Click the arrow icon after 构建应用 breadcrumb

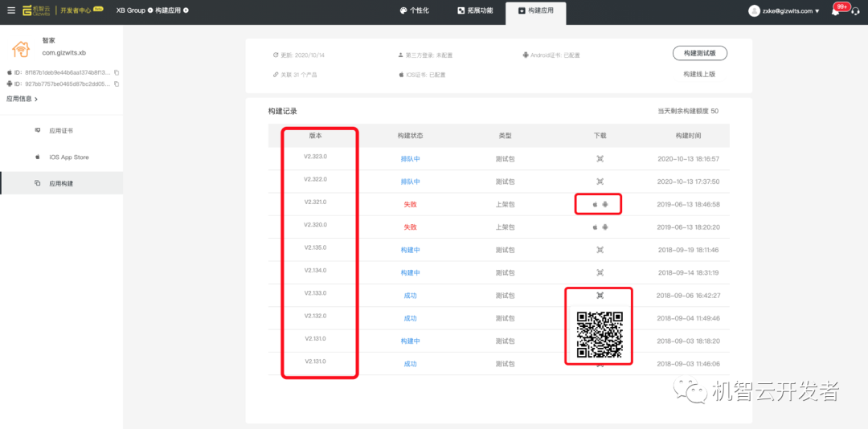point(186,10)
